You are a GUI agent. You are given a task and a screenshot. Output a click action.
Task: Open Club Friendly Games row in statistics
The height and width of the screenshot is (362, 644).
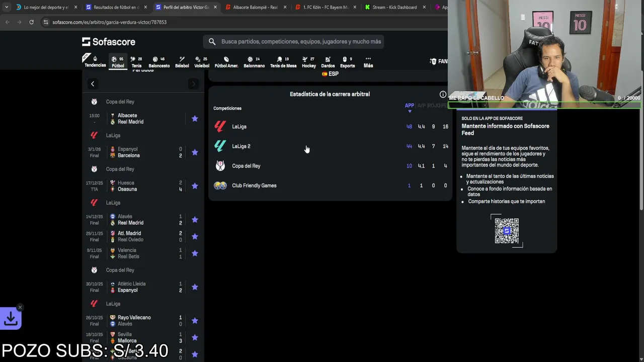(330, 186)
